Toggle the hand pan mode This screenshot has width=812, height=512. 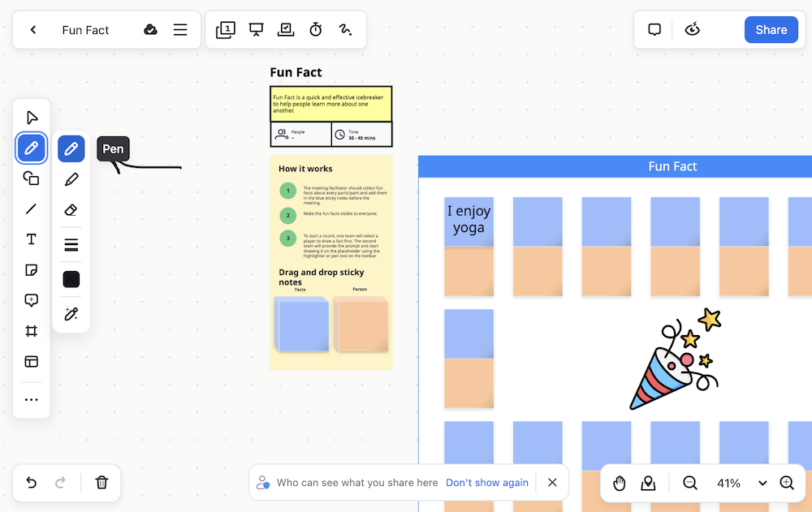(620, 484)
